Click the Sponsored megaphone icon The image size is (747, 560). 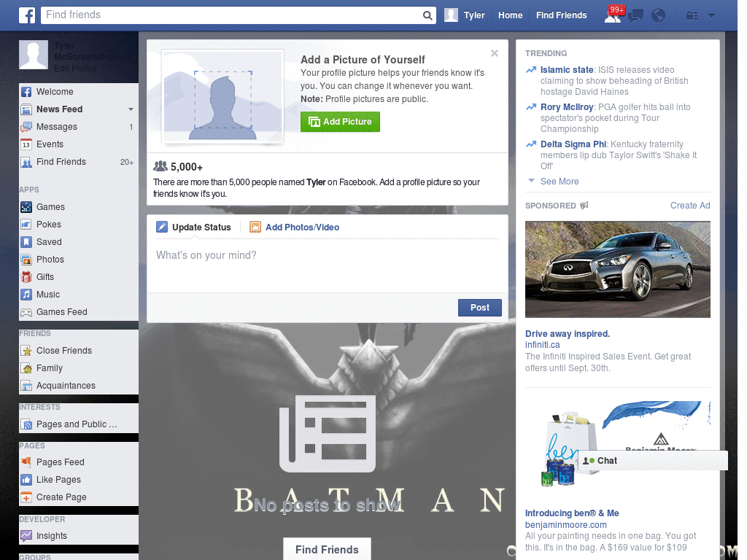pyautogui.click(x=584, y=205)
